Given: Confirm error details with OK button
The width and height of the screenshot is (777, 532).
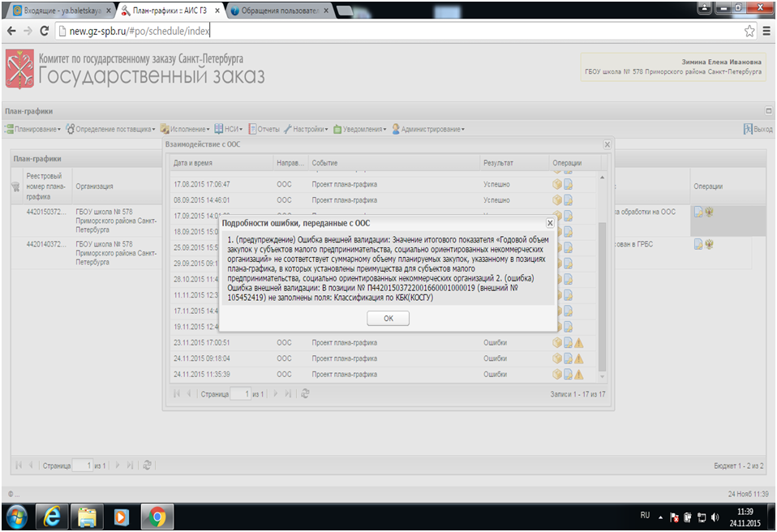Looking at the screenshot, I should [x=388, y=318].
